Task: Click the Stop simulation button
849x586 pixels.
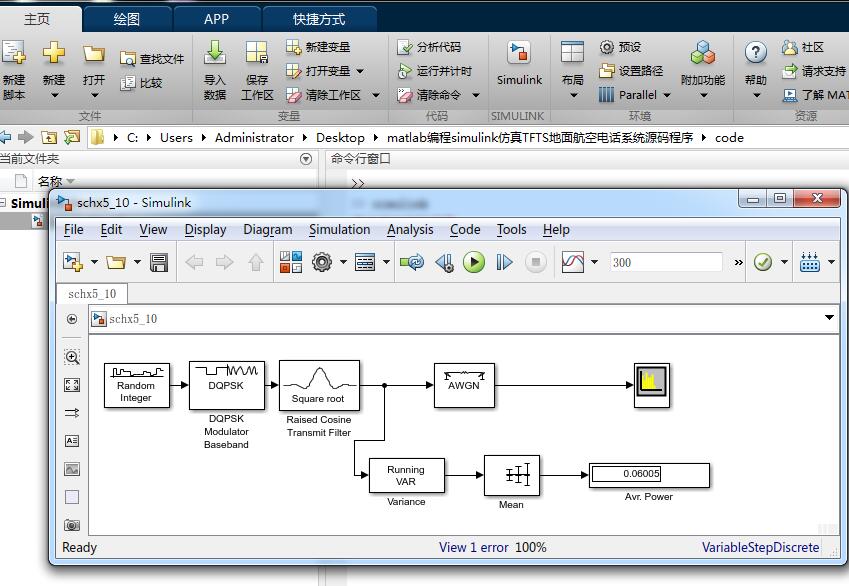Action: 535,263
